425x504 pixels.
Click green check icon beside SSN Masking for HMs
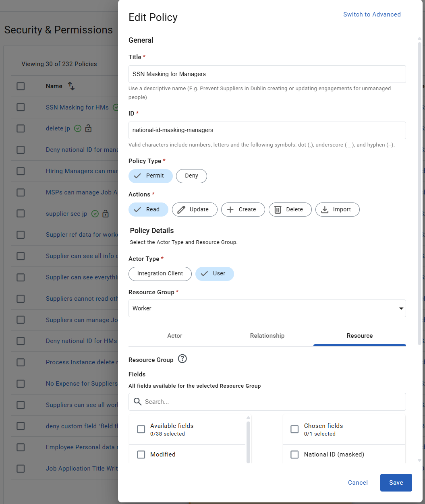(x=116, y=107)
